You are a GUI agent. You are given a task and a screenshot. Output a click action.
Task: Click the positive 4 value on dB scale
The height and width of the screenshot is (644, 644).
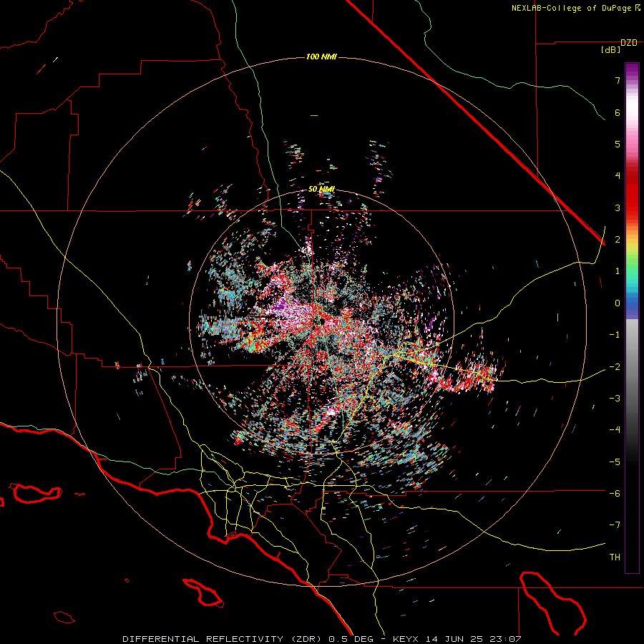618,175
